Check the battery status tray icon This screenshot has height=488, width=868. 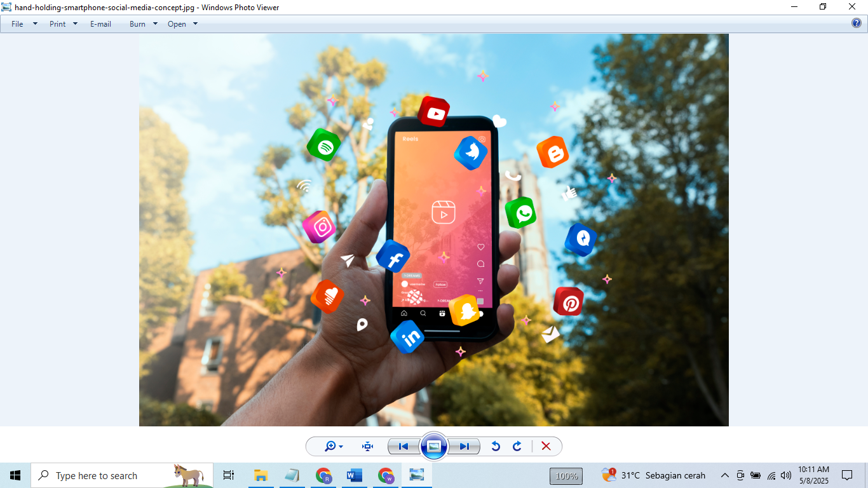(x=756, y=475)
